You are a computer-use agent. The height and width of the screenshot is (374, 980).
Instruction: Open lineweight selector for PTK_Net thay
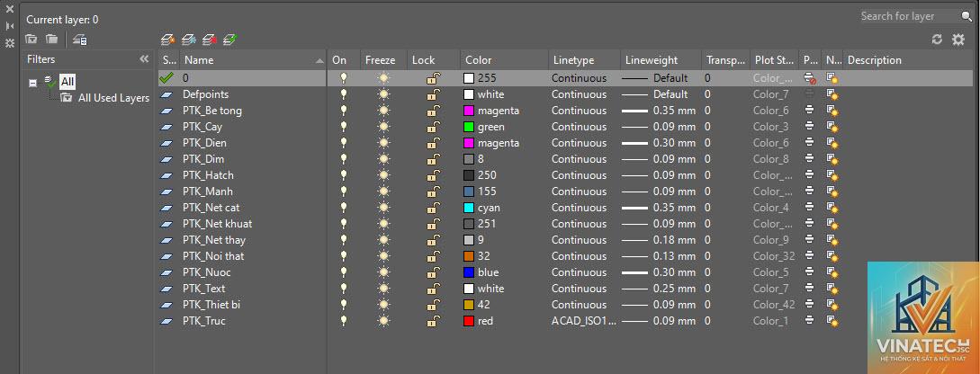pos(658,240)
